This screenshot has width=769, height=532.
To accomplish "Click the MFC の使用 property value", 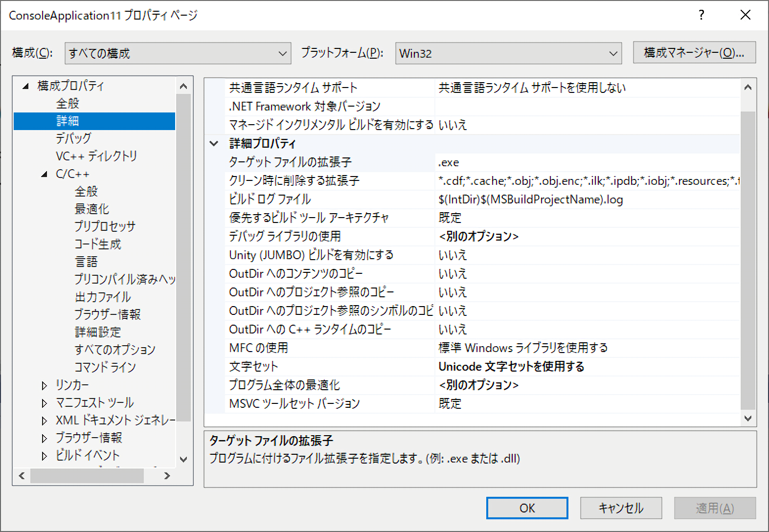I will point(522,348).
